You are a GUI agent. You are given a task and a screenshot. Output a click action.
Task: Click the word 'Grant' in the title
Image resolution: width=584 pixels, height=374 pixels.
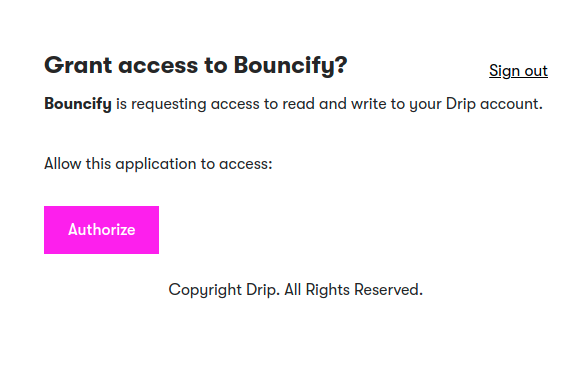(x=78, y=66)
